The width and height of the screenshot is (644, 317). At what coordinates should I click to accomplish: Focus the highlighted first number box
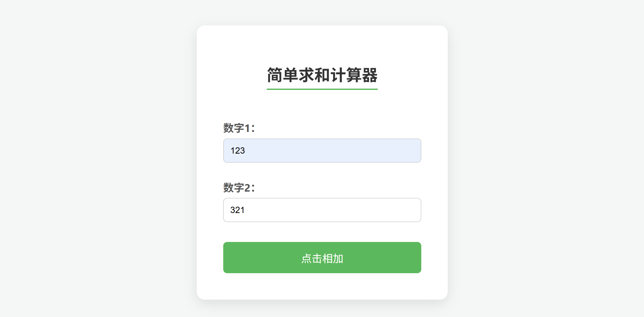click(x=322, y=150)
